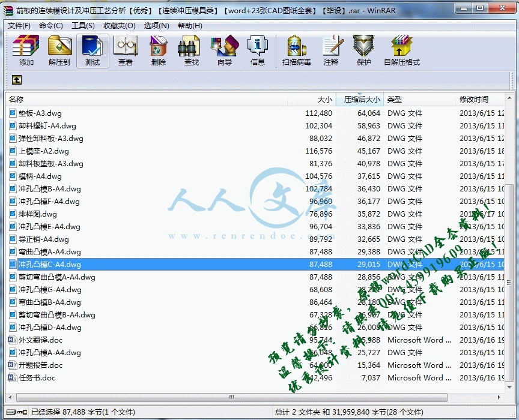The width and height of the screenshot is (519, 420).
Task: Click the disk drive icon in status bar
Action: [x=11, y=412]
